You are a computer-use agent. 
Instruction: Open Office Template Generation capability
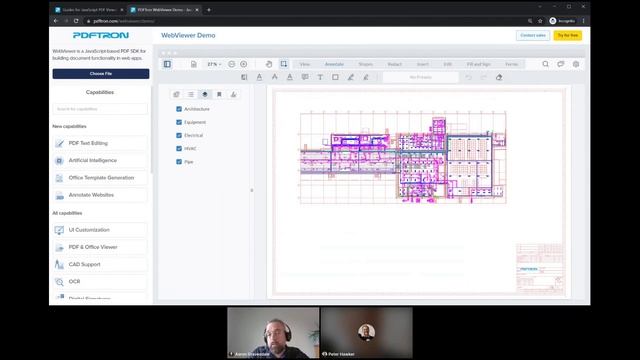coord(100,178)
